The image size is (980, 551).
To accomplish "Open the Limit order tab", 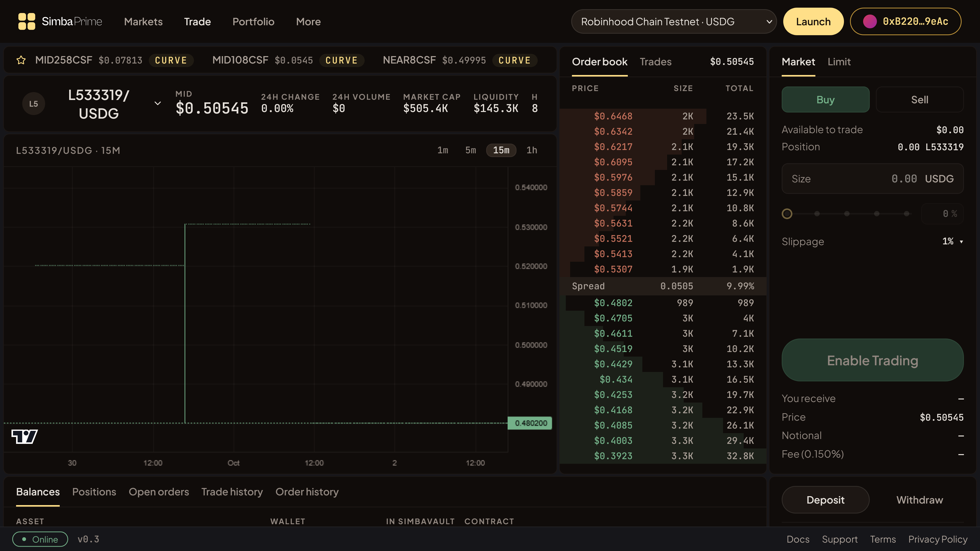I will click(839, 61).
